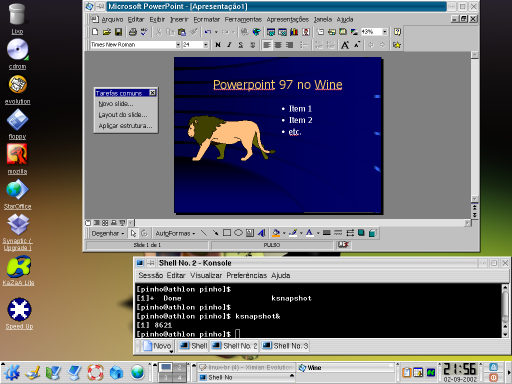Click Wine entry in KDE taskbar
This screenshot has width=512, height=384.
click(345, 368)
